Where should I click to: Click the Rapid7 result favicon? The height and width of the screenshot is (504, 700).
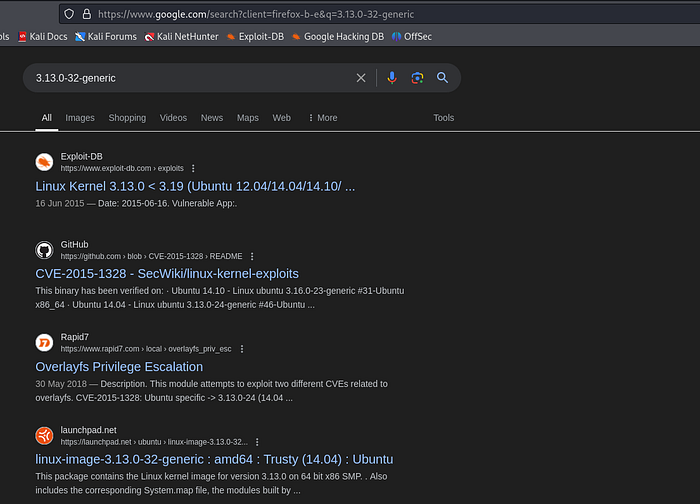[44, 343]
